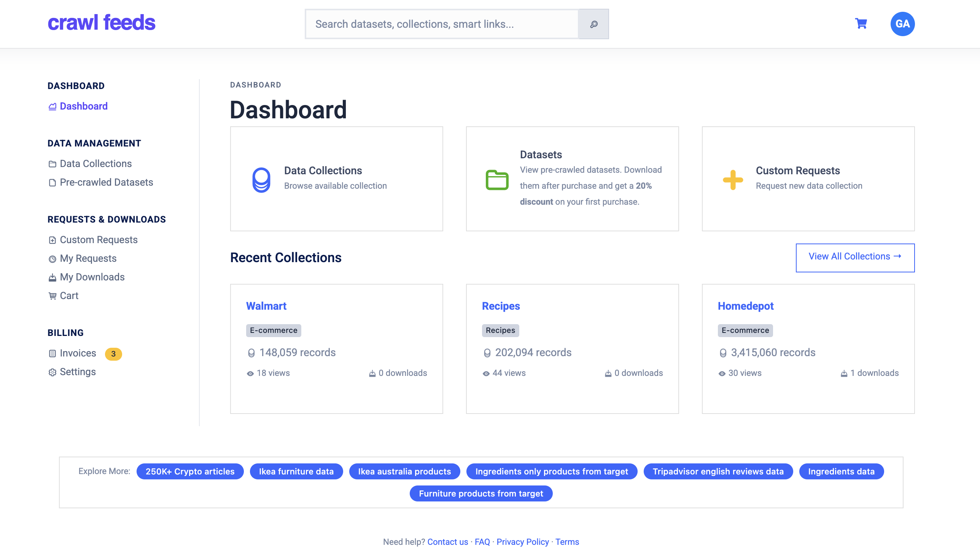Click the green Datasets folder icon
Viewport: 980px width, 557px height.
tap(497, 180)
